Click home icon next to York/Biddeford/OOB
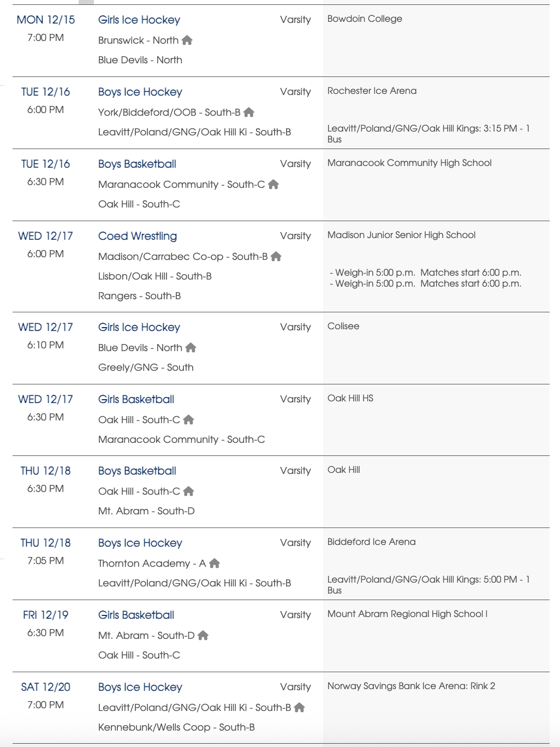This screenshot has width=560, height=747. (249, 112)
